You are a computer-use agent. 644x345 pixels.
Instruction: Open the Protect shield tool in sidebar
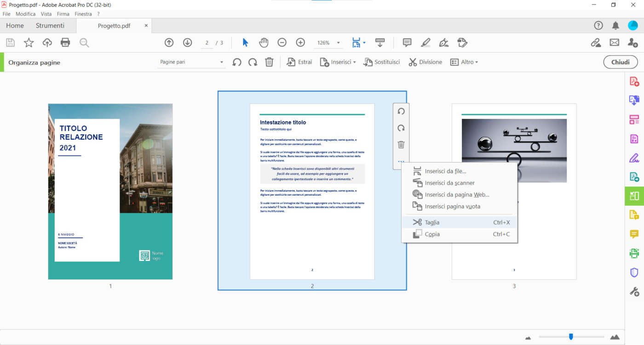coord(634,272)
